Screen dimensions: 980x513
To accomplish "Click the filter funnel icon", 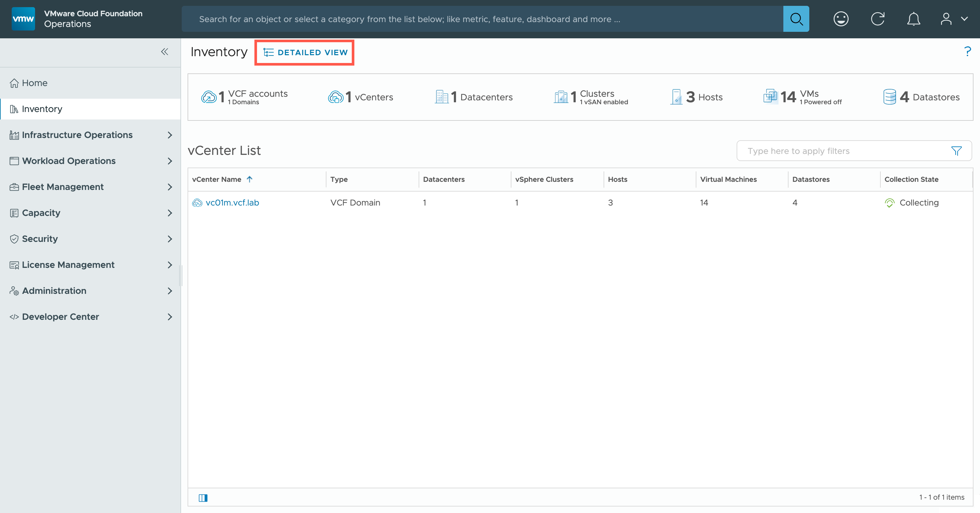I will (956, 151).
